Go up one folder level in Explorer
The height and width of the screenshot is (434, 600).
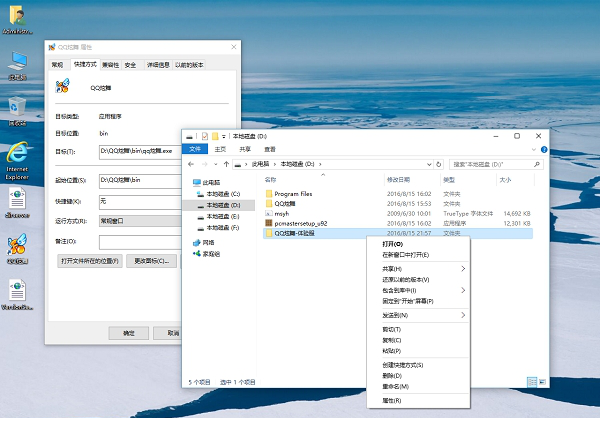pyautogui.click(x=226, y=164)
